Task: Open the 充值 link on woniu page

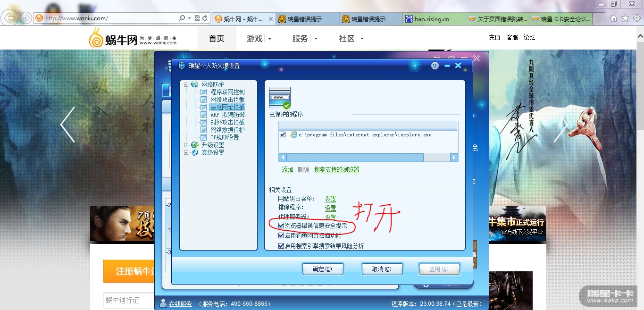Action: (494, 37)
